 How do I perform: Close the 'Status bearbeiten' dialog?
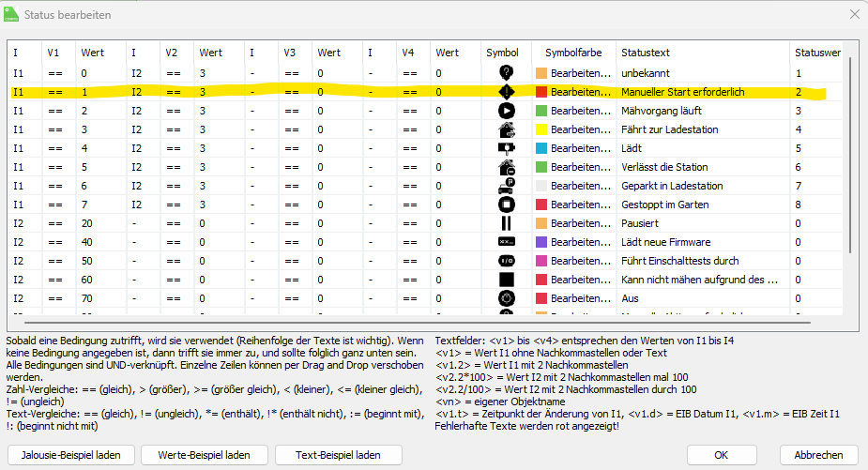point(855,14)
